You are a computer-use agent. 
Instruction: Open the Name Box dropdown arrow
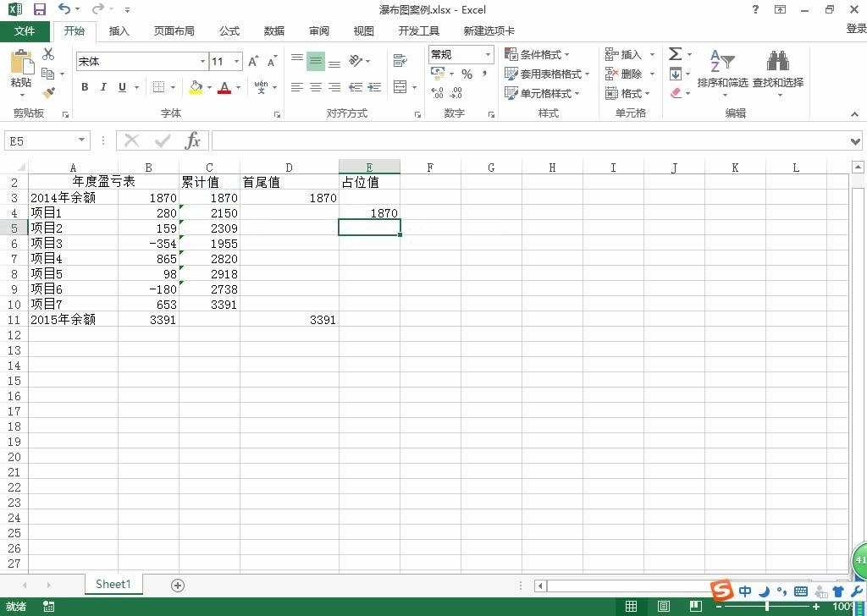pos(81,140)
